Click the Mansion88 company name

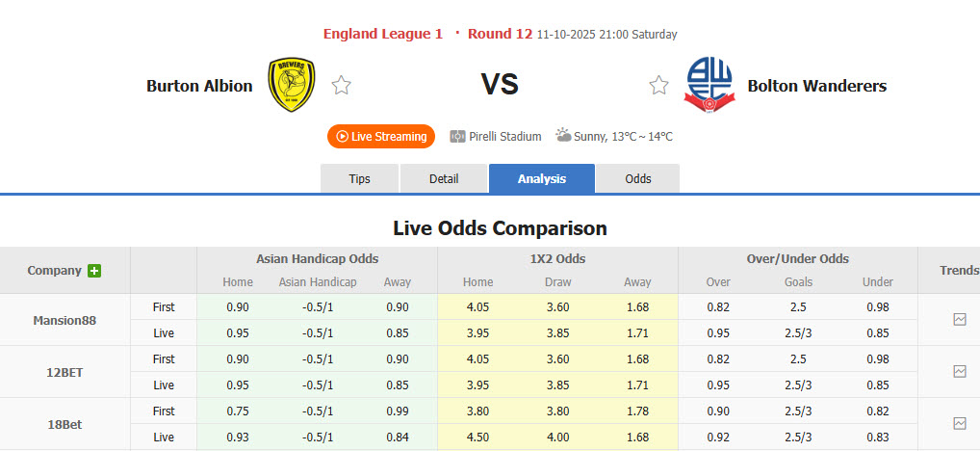click(64, 320)
